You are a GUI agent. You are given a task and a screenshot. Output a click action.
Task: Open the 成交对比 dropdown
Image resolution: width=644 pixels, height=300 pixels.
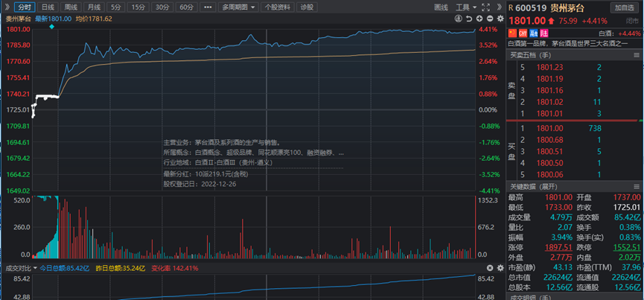[22, 269]
